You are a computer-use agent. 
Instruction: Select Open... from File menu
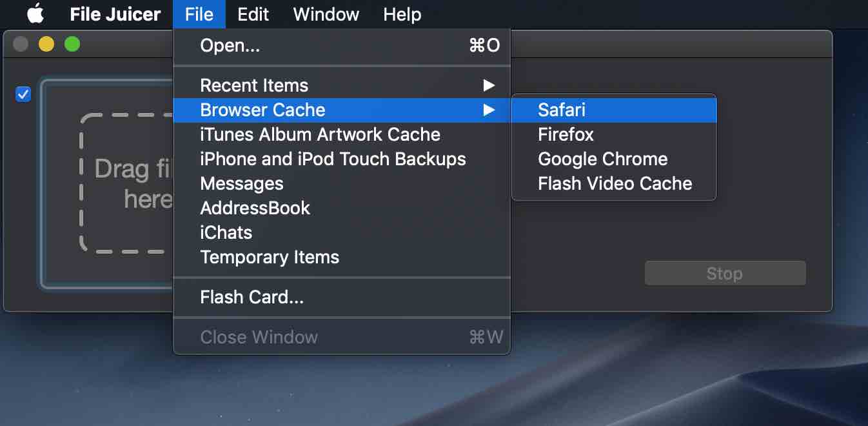(x=230, y=45)
